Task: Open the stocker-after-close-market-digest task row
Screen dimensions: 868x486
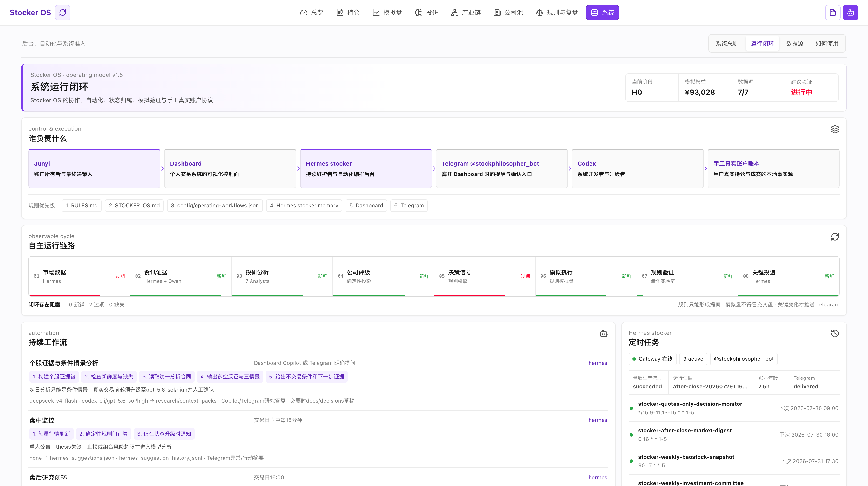Action: 734,435
